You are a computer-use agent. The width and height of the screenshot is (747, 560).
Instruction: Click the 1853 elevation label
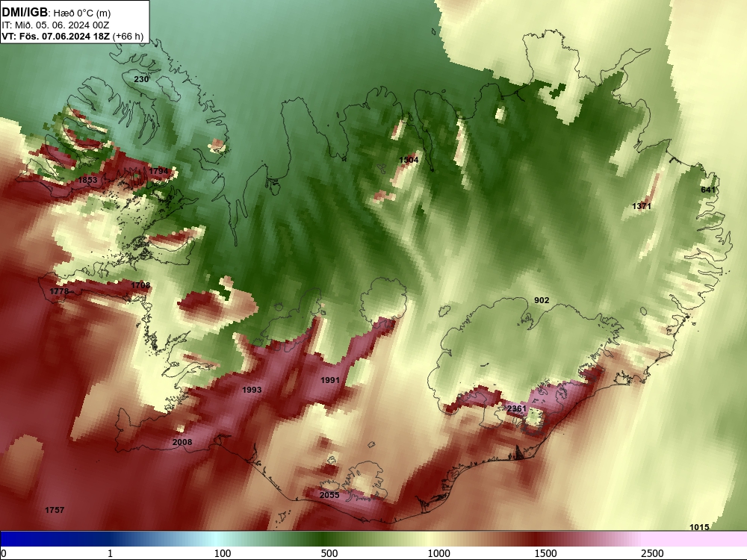point(87,180)
